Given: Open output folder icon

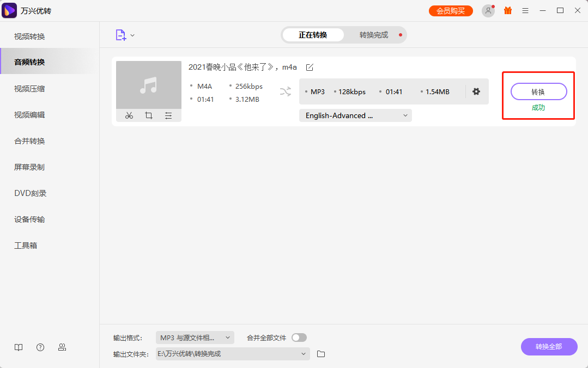Looking at the screenshot, I should 321,354.
